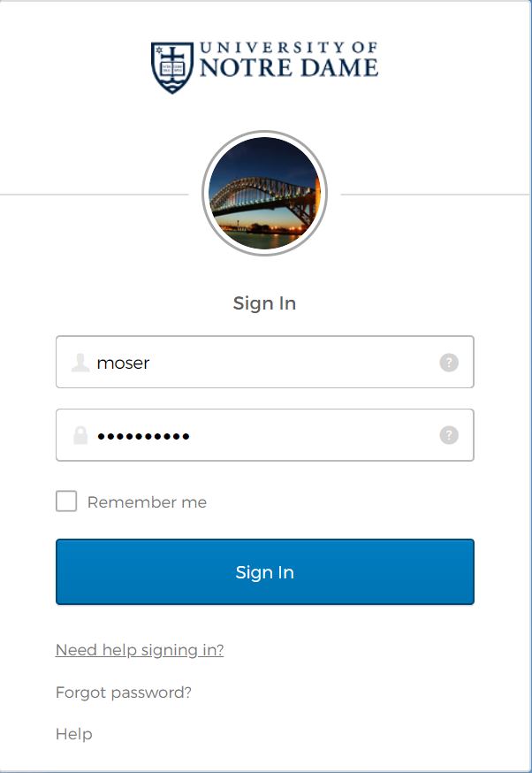This screenshot has height=773, width=532.
Task: Open the username field question mark tooltip
Action: point(449,363)
